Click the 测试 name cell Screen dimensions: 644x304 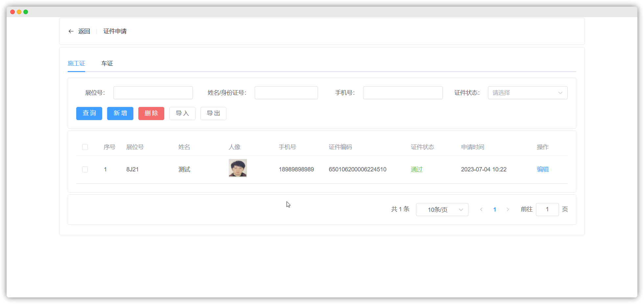184,169
